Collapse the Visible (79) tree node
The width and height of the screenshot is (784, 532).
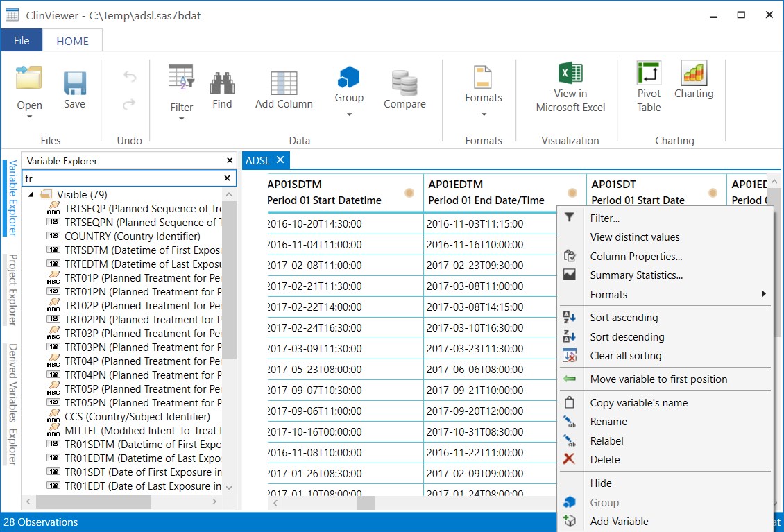click(31, 194)
